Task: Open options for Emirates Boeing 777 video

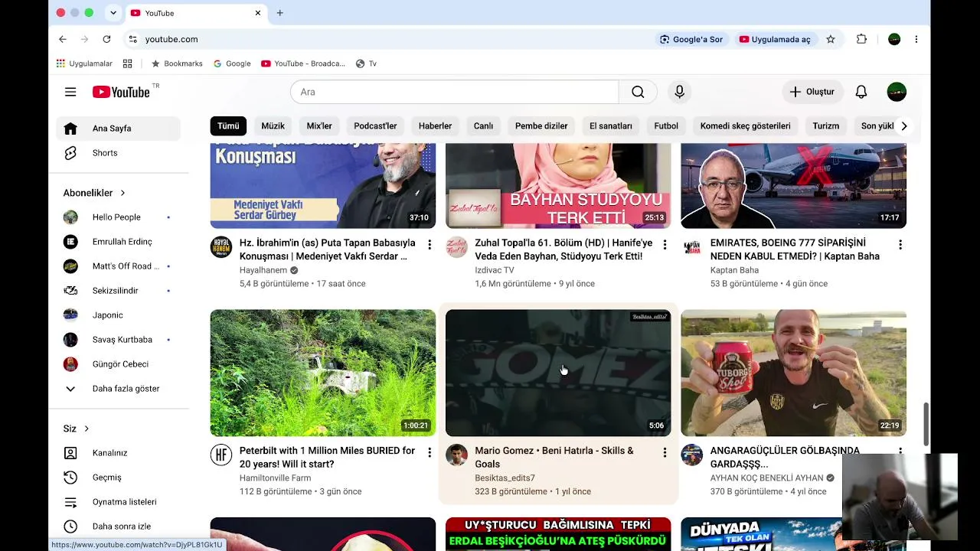Action: point(900,245)
